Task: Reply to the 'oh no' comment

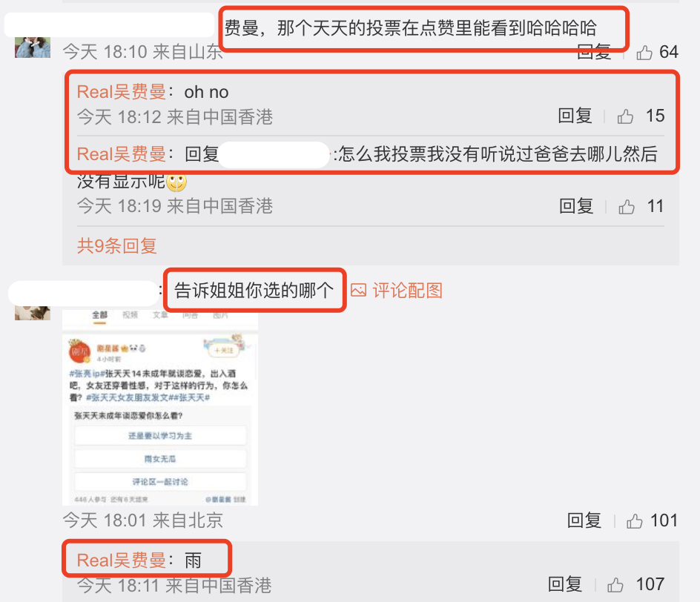Action: click(x=575, y=116)
